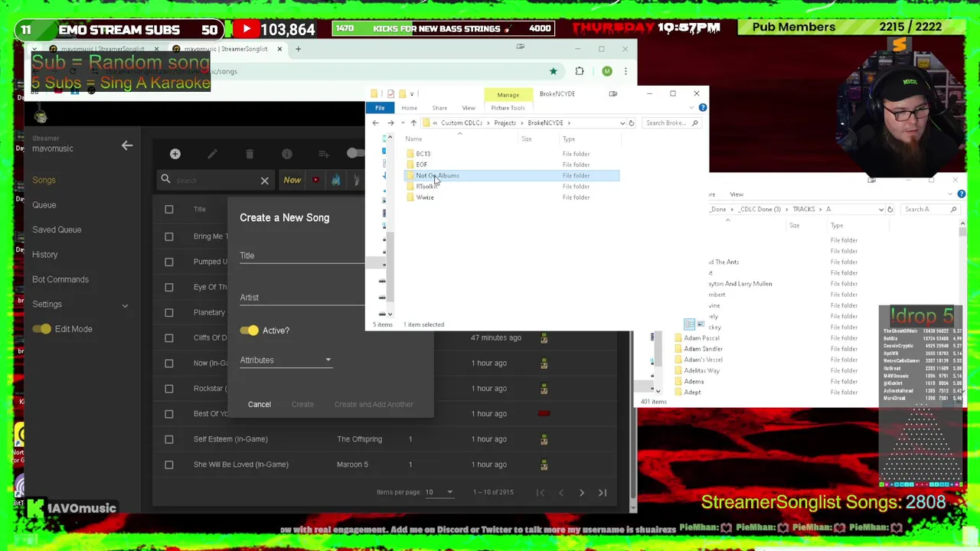This screenshot has height=551, width=980.
Task: Toggle the Edit Mode switch in sidebar
Action: point(42,329)
